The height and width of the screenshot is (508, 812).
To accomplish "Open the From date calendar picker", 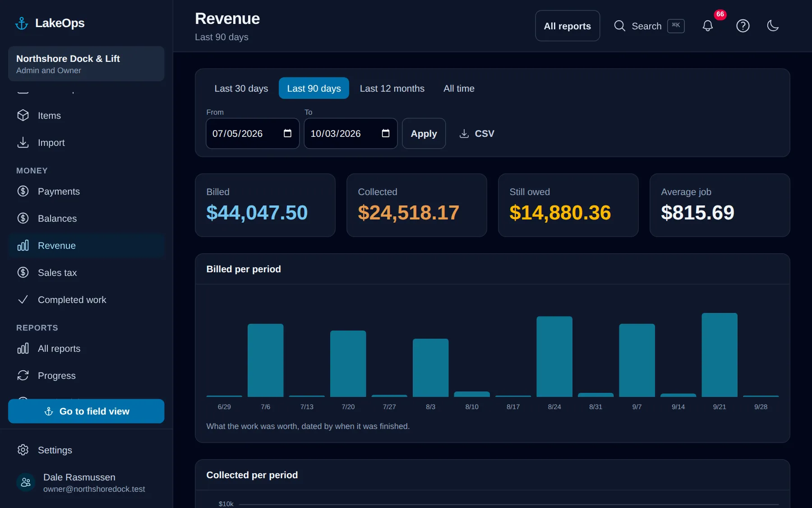I will (x=287, y=133).
